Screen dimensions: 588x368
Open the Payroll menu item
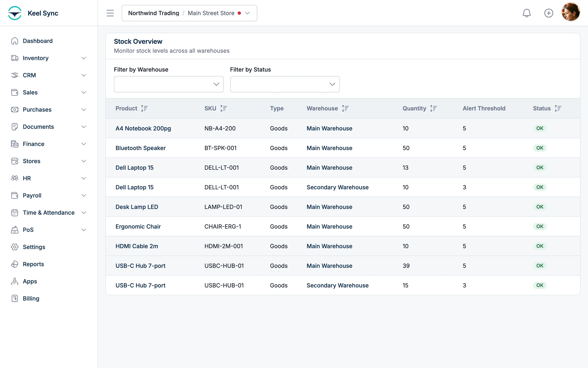click(x=49, y=195)
